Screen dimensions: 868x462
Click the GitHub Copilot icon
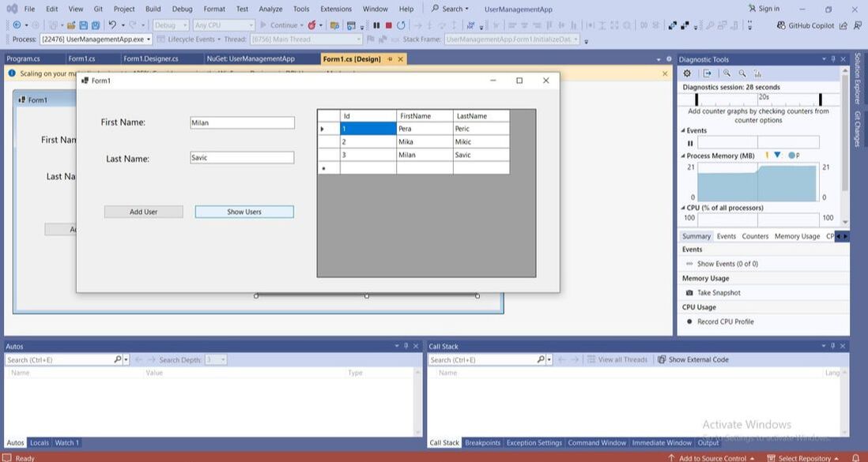781,25
